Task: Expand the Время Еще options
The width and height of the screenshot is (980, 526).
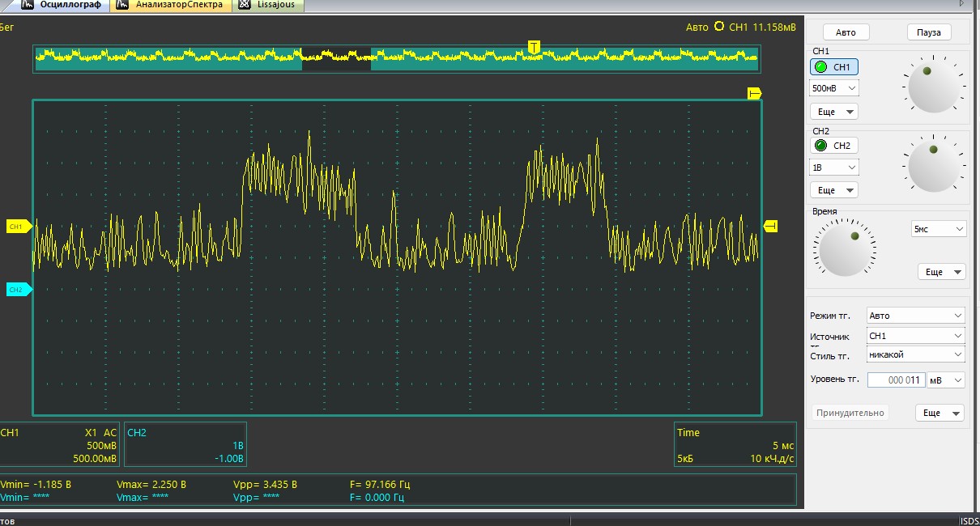Action: pyautogui.click(x=942, y=272)
